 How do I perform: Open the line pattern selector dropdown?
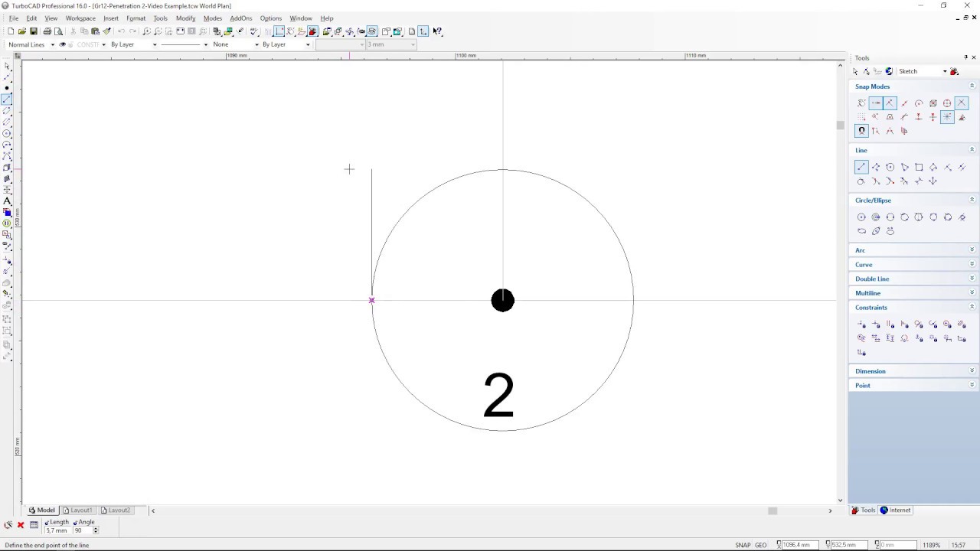pos(205,44)
